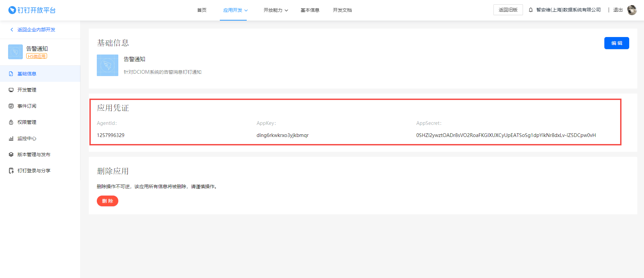This screenshot has height=278, width=644.
Task: Click the red 删除 button
Action: click(108, 201)
